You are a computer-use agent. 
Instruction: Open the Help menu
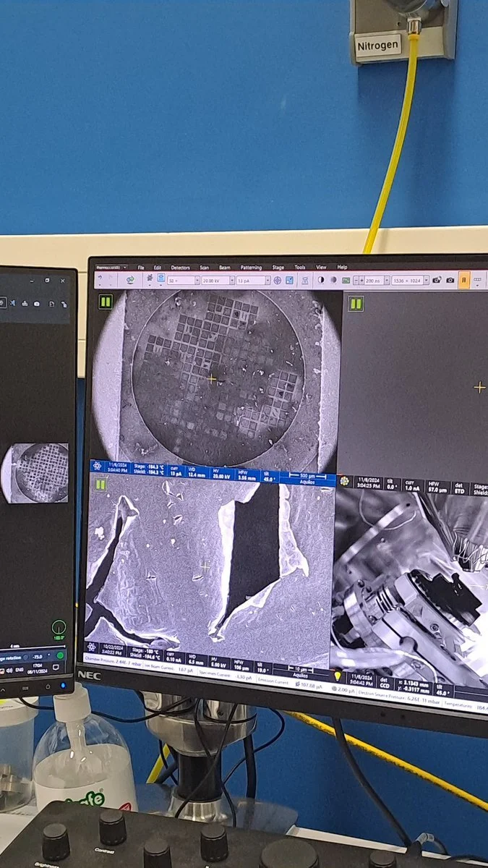coord(343,267)
